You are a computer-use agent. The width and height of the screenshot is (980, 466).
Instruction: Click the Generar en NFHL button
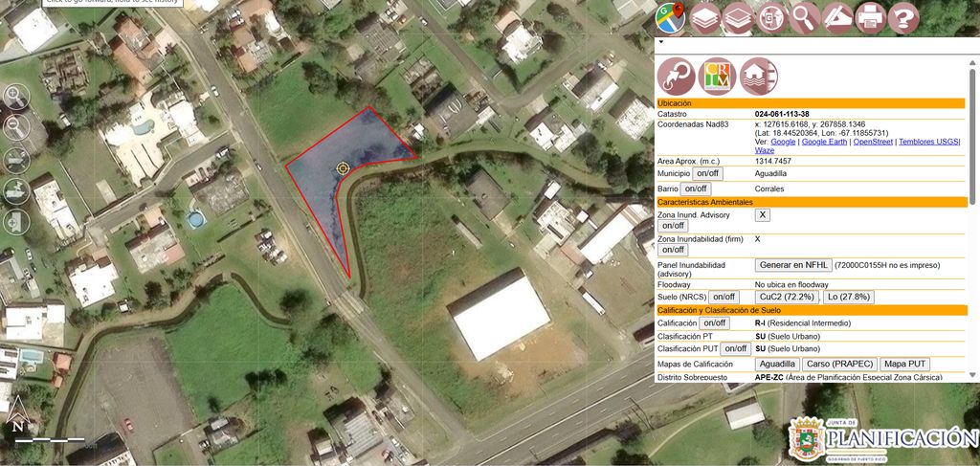pyautogui.click(x=793, y=265)
